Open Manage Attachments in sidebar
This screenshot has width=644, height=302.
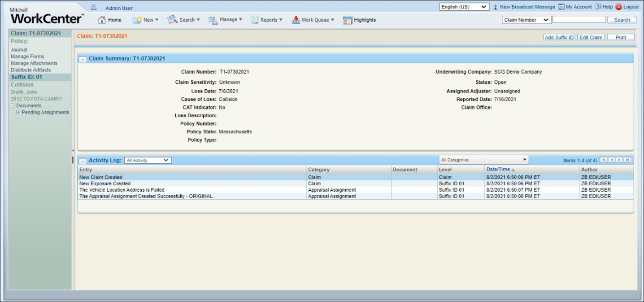coord(34,63)
